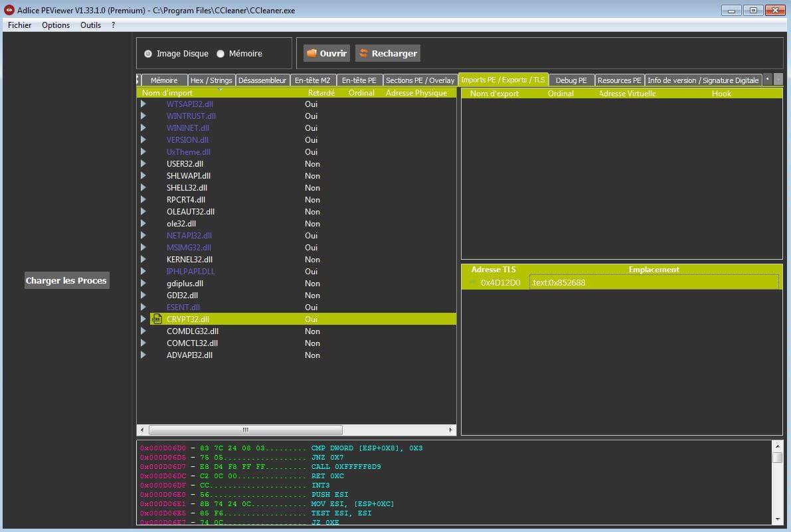Expand ADVAPI32.dll to show imported functions
791x532 pixels.
point(143,355)
